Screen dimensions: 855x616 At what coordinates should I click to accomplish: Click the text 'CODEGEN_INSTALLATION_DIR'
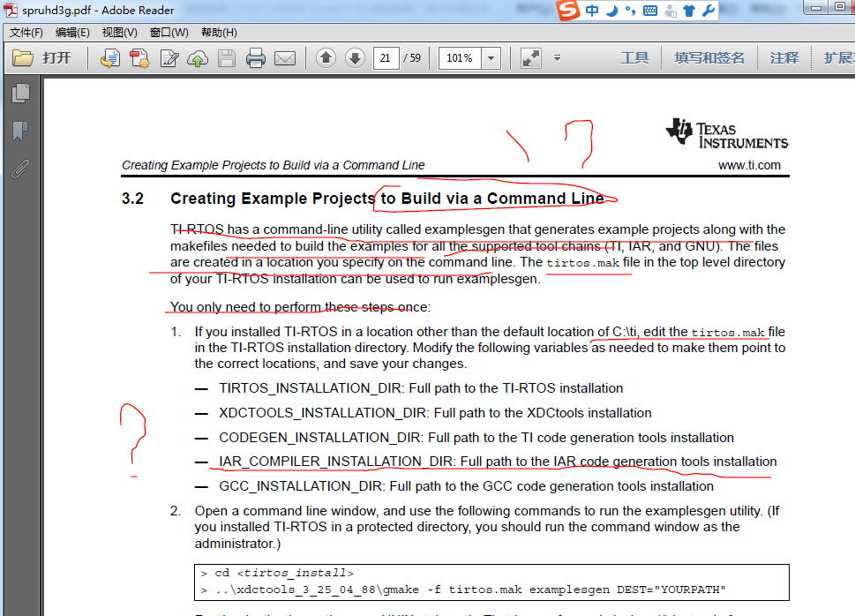tap(320, 438)
